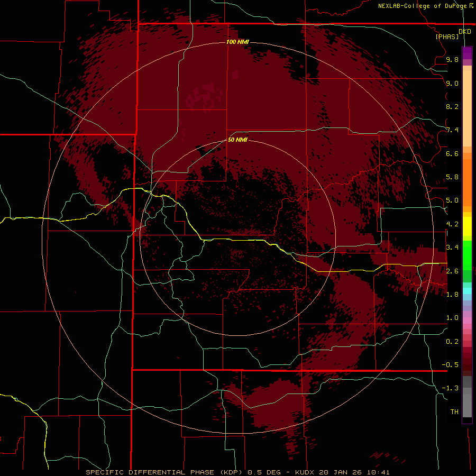Screen dimensions: 476x476
Task: Click the DKD label above the color scale
Action: tap(465, 32)
